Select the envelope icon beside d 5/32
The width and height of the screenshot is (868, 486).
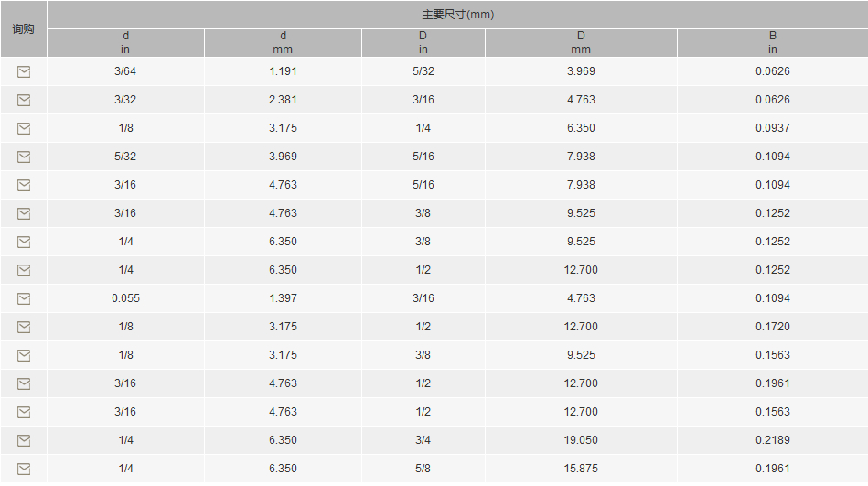tap(24, 157)
